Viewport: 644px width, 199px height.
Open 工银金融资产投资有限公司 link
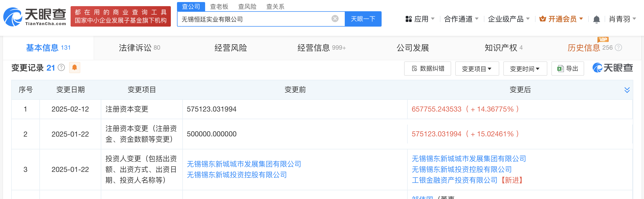(x=454, y=180)
